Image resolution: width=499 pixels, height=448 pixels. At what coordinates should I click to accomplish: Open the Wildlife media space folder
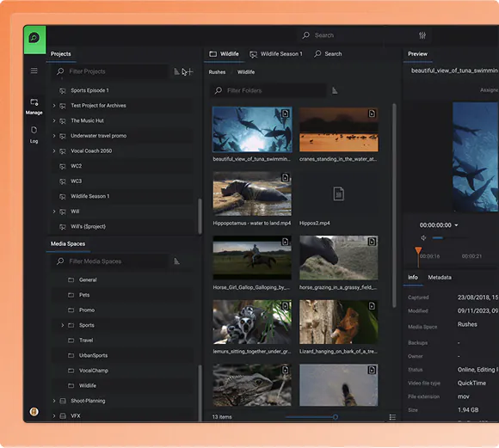[x=122, y=385]
